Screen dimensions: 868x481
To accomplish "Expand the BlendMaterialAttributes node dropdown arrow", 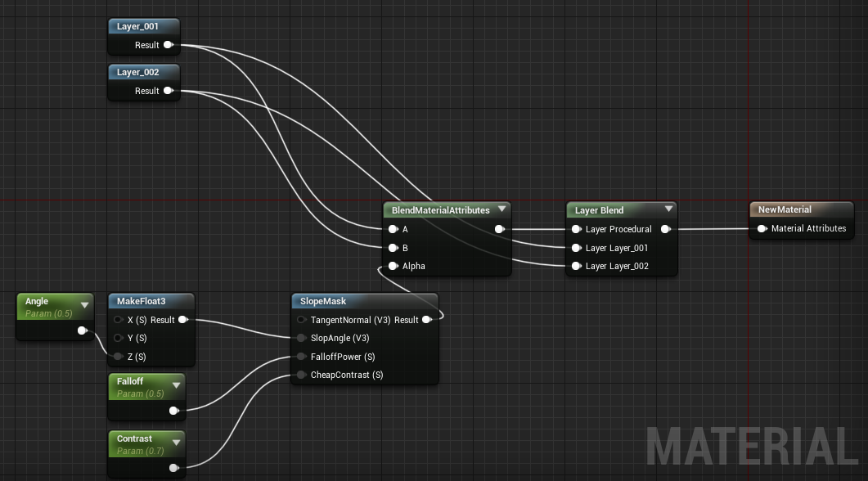I will pos(501,209).
